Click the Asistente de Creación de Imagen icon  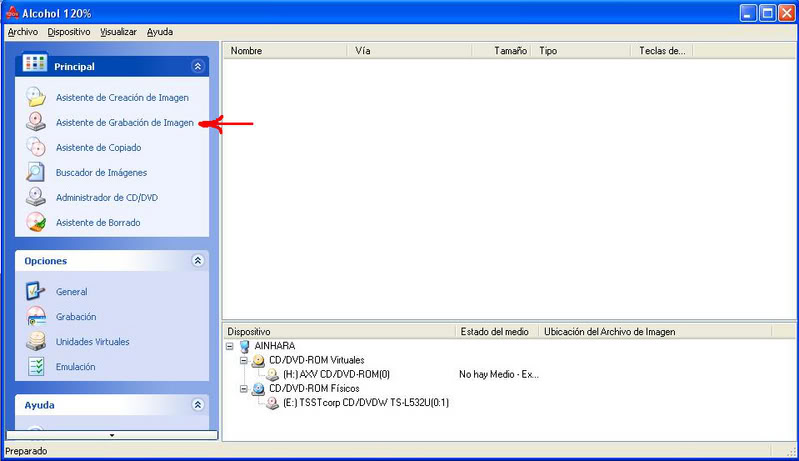tap(36, 97)
